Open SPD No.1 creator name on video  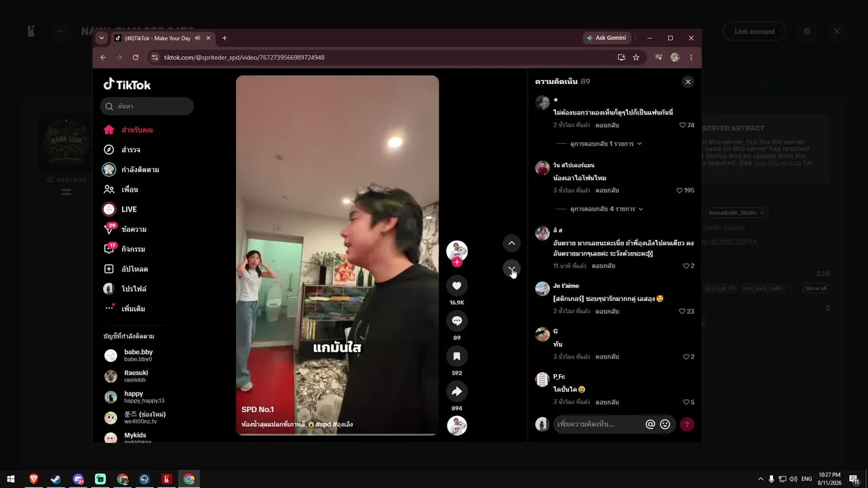tap(258, 409)
